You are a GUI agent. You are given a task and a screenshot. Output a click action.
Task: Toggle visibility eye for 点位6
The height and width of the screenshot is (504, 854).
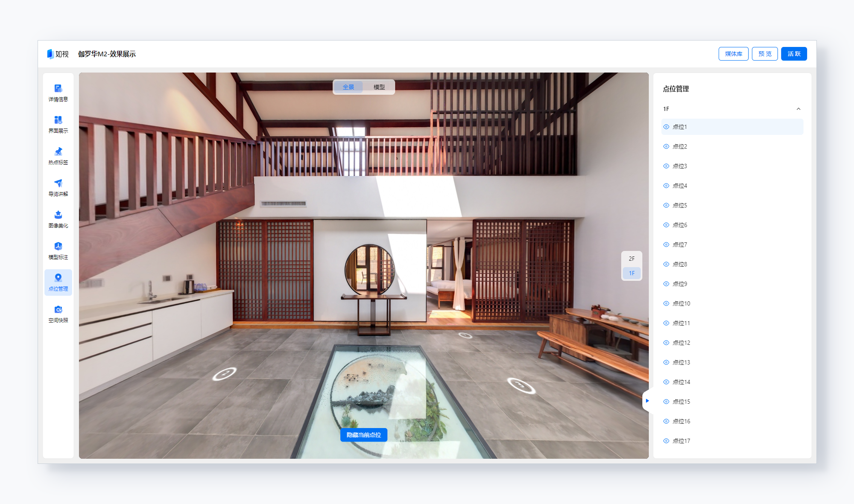click(x=666, y=225)
